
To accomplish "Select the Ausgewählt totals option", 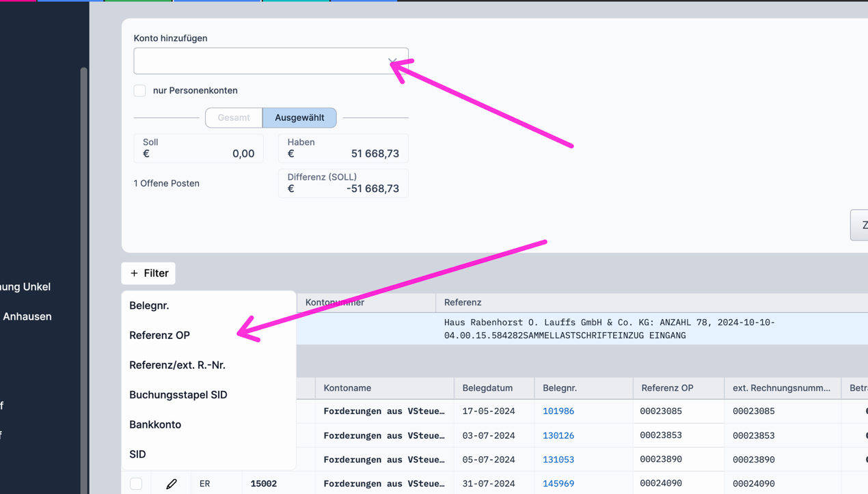I will 299,118.
